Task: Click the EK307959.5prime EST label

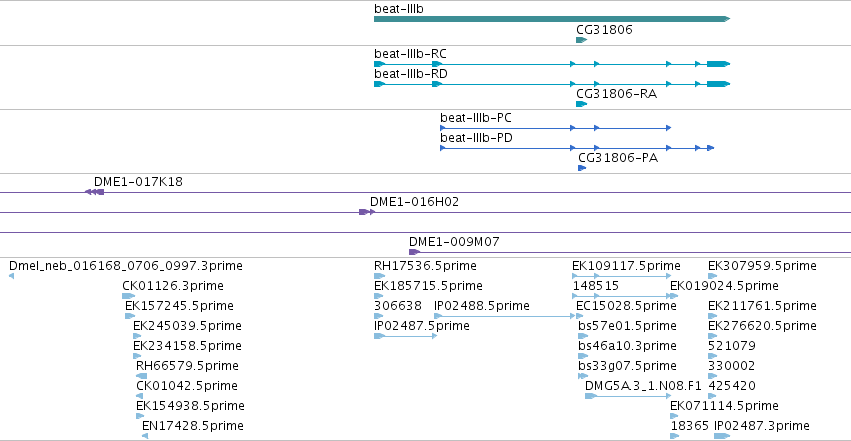Action: pos(762,266)
